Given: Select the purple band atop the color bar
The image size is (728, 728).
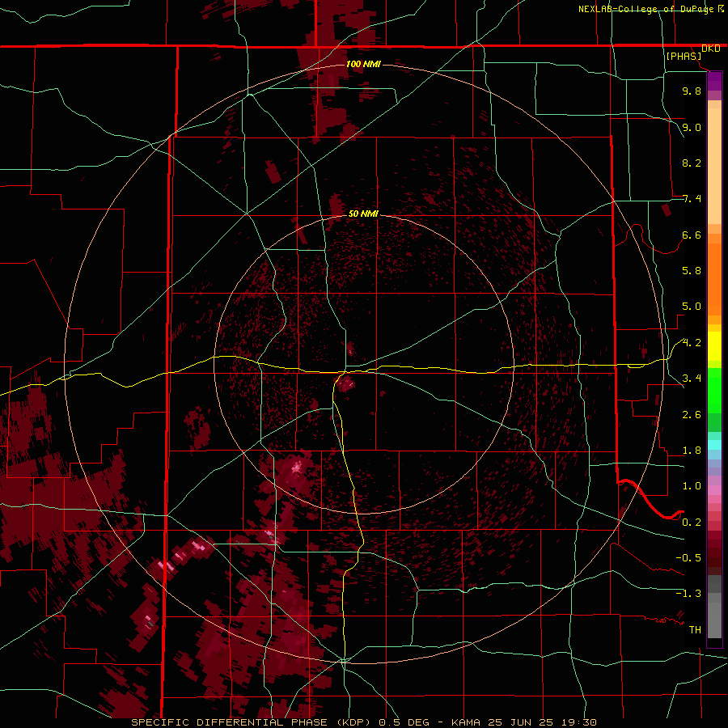Looking at the screenshot, I should click(x=714, y=81).
